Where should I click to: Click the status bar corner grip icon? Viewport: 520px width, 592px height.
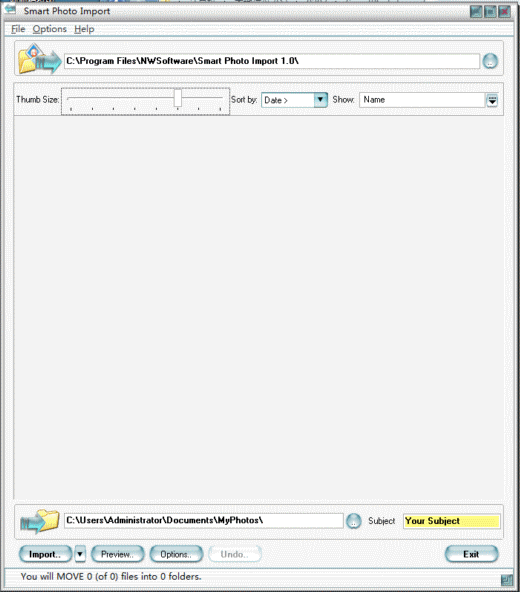click(506, 580)
